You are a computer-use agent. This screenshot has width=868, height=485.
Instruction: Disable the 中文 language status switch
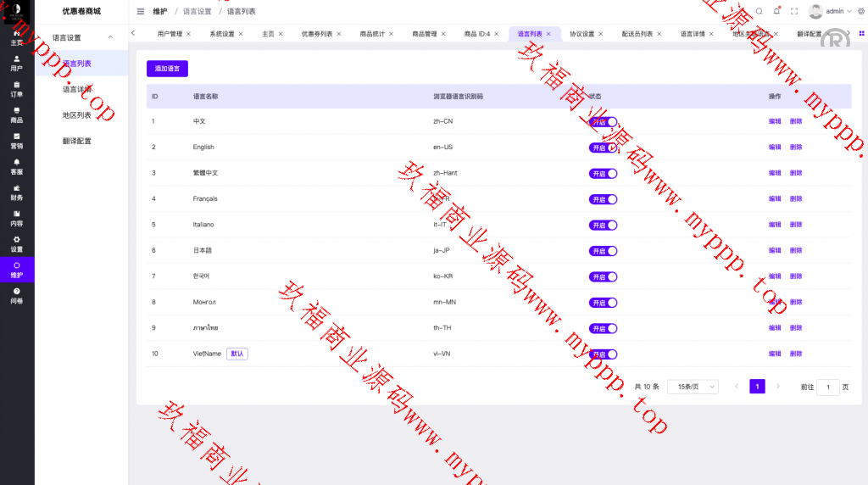[x=604, y=122]
